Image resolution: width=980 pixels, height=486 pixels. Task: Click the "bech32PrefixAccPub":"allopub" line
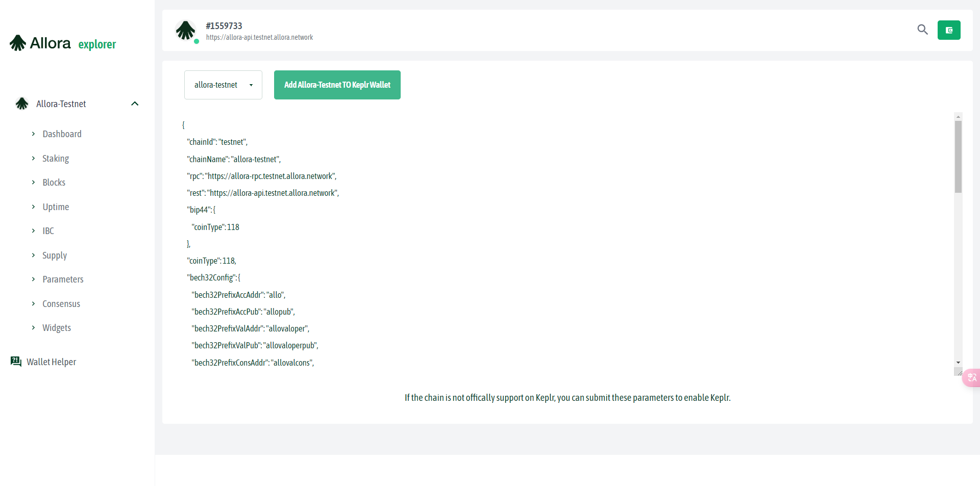[243, 312]
